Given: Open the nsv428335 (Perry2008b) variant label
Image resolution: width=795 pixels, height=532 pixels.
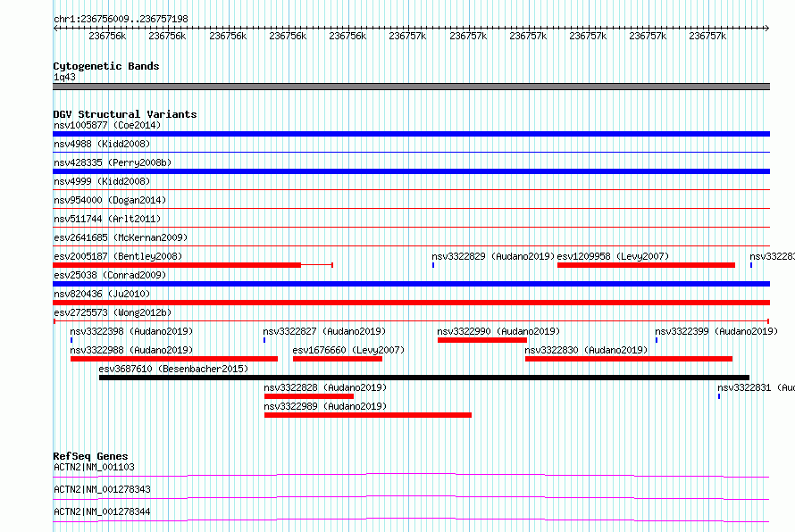Looking at the screenshot, I should click(113, 162).
